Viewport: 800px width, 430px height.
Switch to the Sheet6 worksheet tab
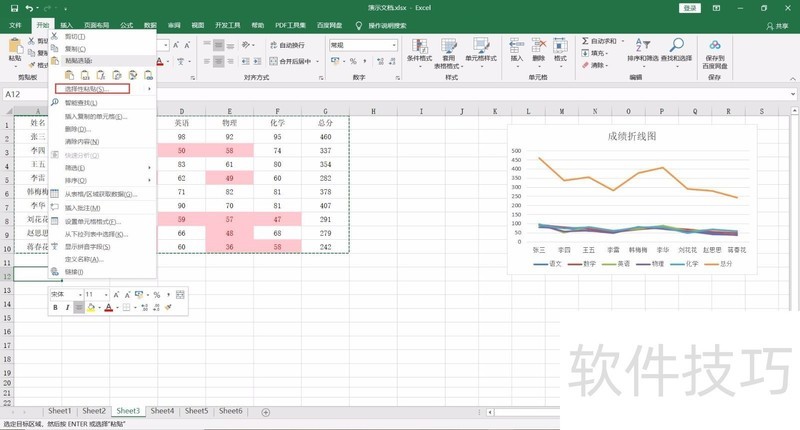point(231,411)
